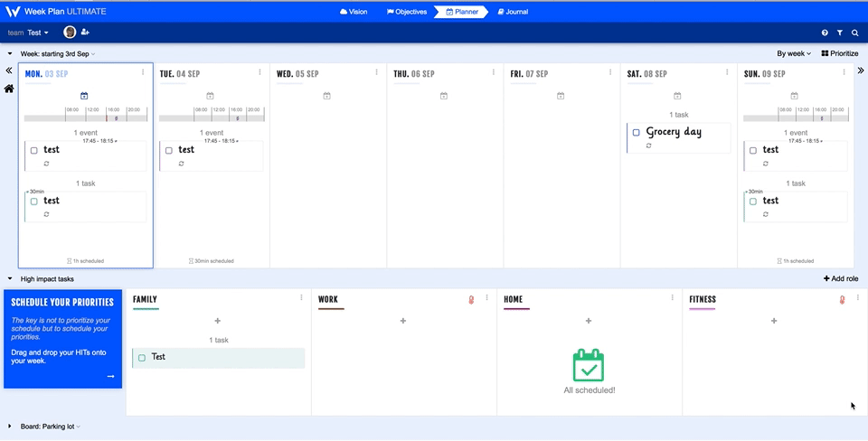Click the home icon
868x441 pixels.
pos(9,89)
